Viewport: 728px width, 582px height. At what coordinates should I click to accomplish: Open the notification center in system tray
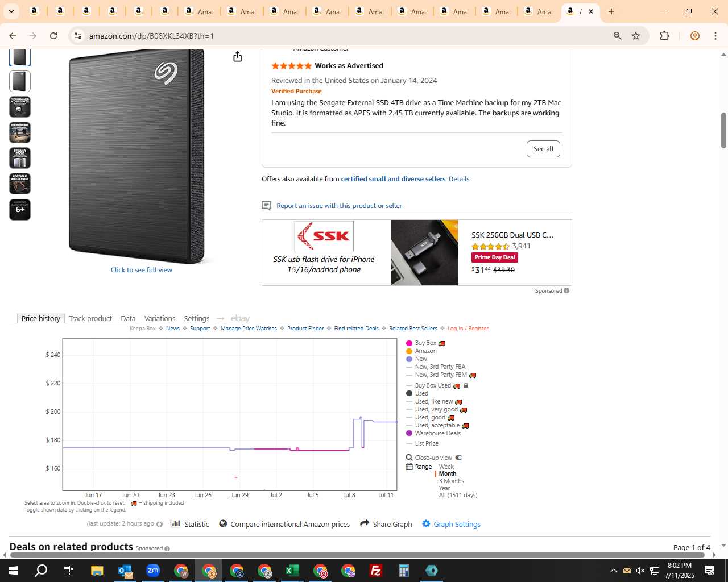[709, 571]
